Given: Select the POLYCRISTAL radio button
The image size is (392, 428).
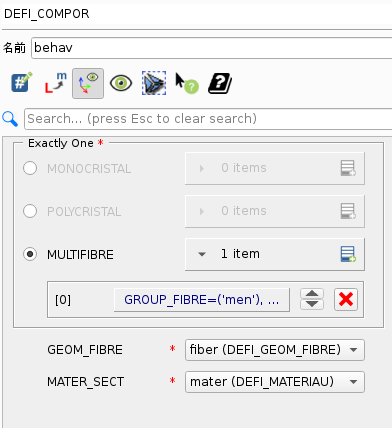Looking at the screenshot, I should click(x=30, y=211).
